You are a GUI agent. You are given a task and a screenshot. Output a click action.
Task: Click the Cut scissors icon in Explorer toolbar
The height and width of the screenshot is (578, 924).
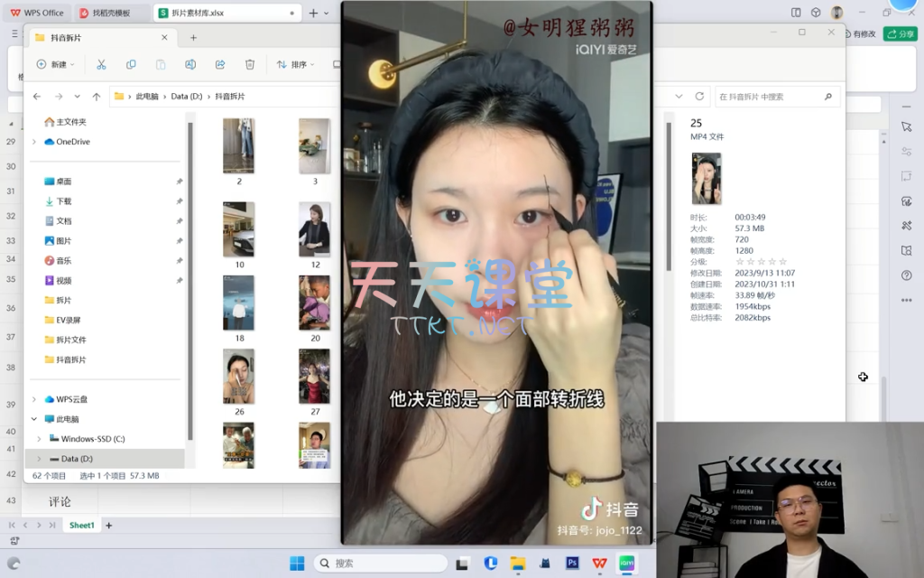pos(101,65)
